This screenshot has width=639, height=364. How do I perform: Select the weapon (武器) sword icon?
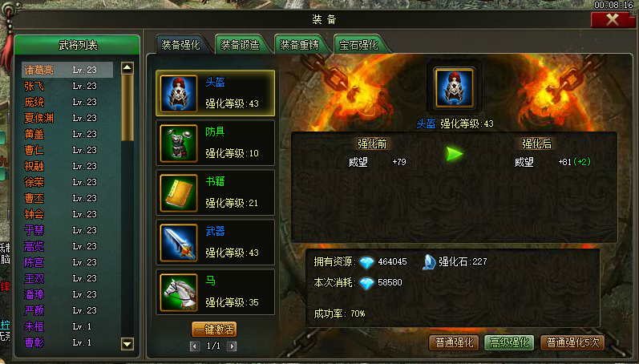click(x=179, y=242)
